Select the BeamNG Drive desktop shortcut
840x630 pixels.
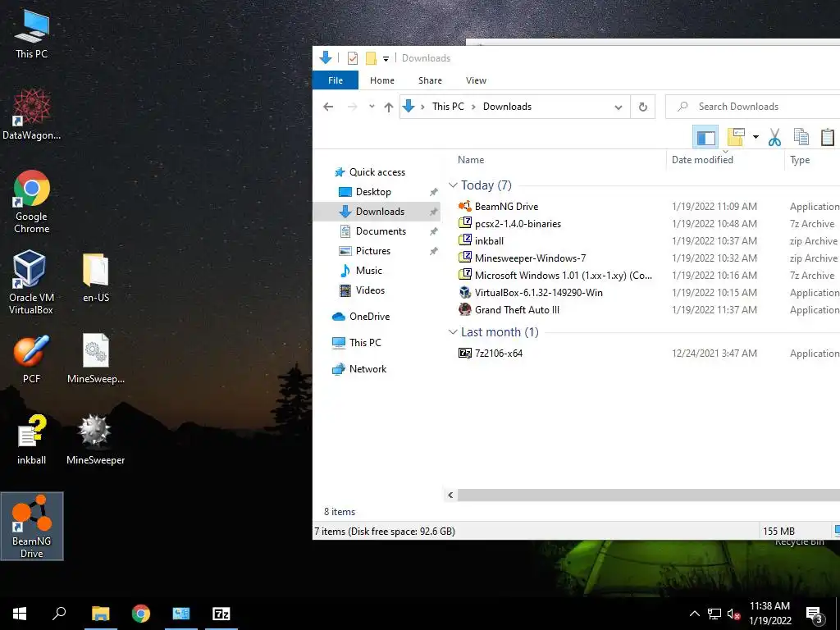coord(32,526)
